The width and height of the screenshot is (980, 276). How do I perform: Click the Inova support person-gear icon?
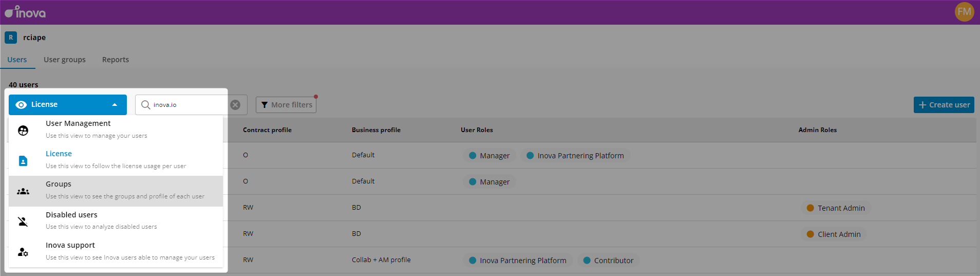pyautogui.click(x=23, y=252)
